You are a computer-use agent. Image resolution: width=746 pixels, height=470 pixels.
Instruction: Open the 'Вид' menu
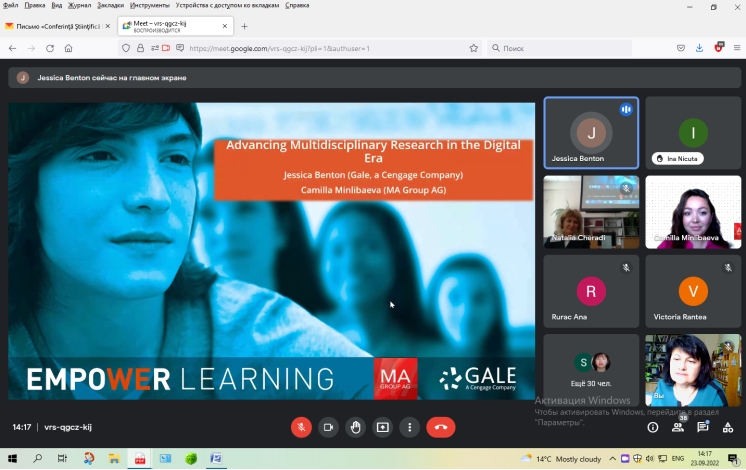click(x=57, y=5)
